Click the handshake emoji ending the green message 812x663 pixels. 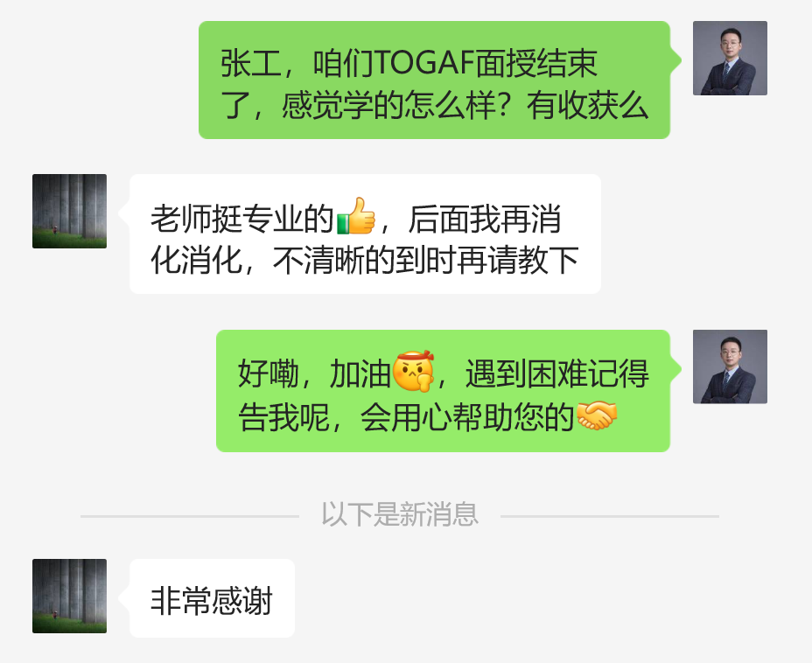597,415
